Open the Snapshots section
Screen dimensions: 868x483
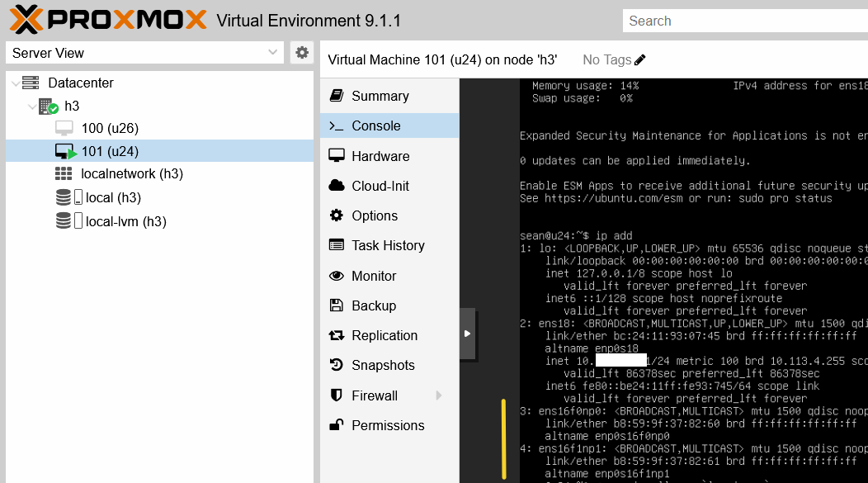(x=389, y=365)
